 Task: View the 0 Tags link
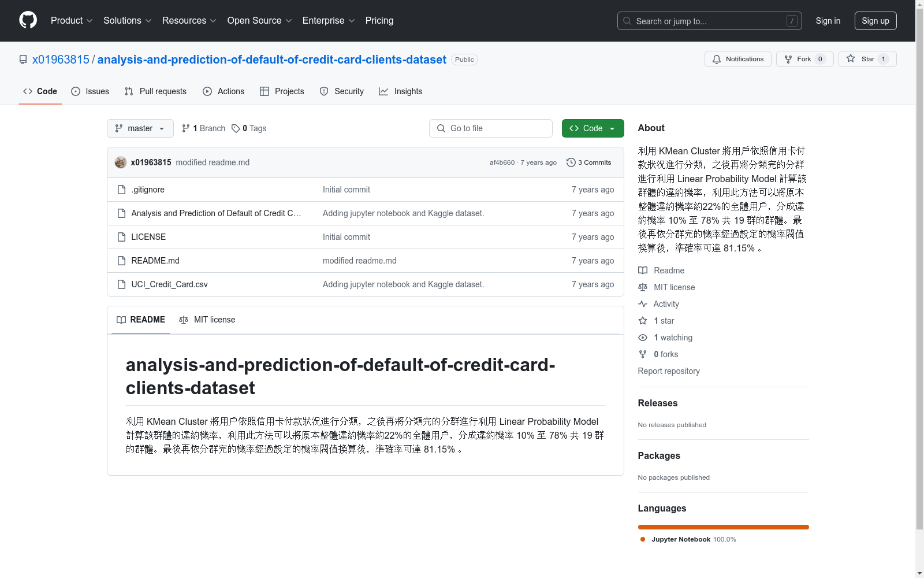249,128
